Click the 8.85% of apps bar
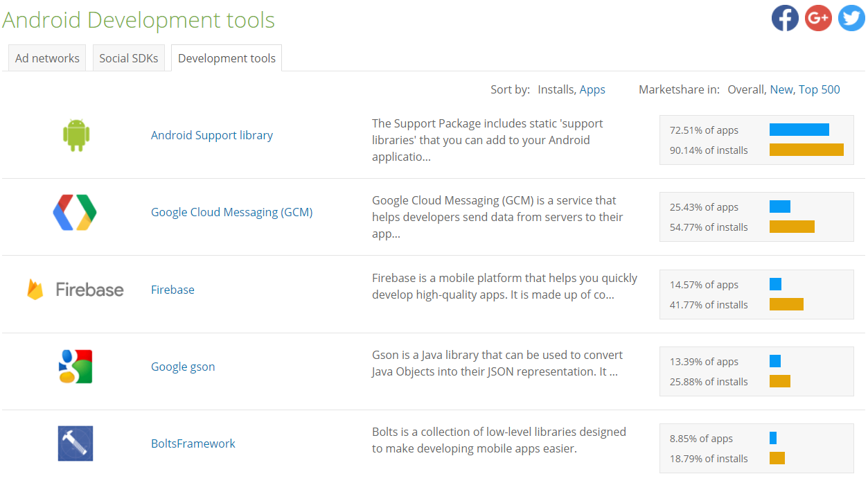Screen dimensions: 868x483 [x=773, y=438]
